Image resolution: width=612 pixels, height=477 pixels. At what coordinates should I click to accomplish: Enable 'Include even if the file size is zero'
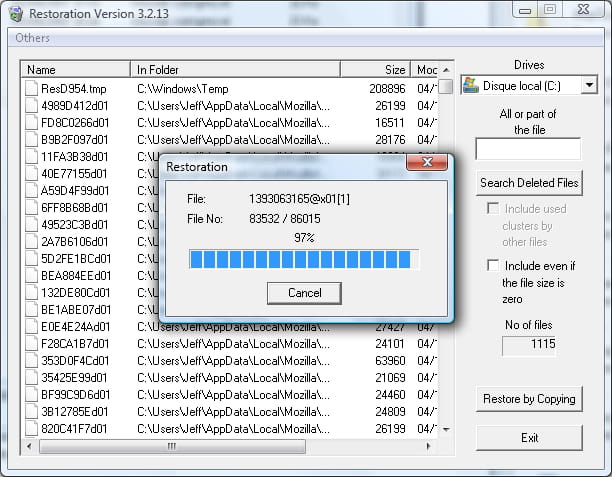tap(492, 266)
